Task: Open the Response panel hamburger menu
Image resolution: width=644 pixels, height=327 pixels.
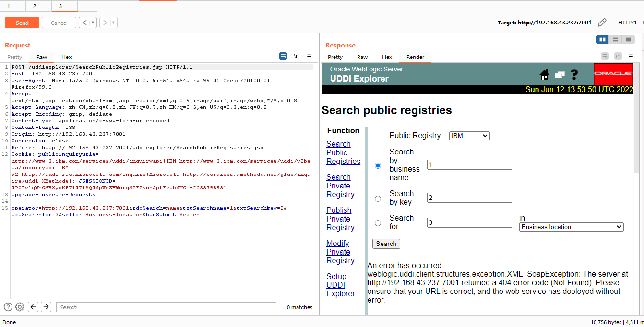Action: (x=631, y=56)
